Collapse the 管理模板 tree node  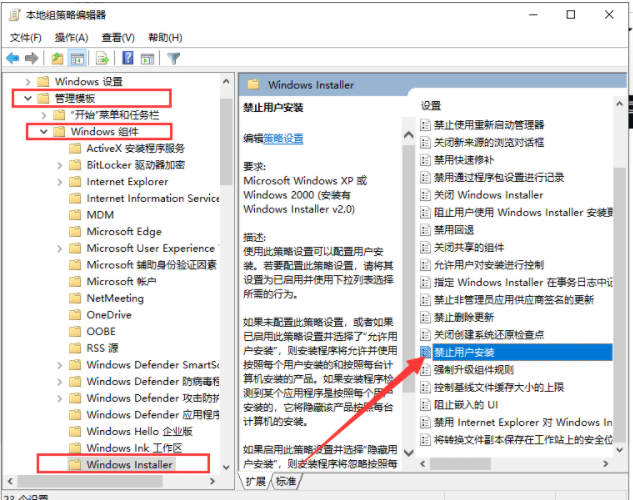(x=28, y=98)
